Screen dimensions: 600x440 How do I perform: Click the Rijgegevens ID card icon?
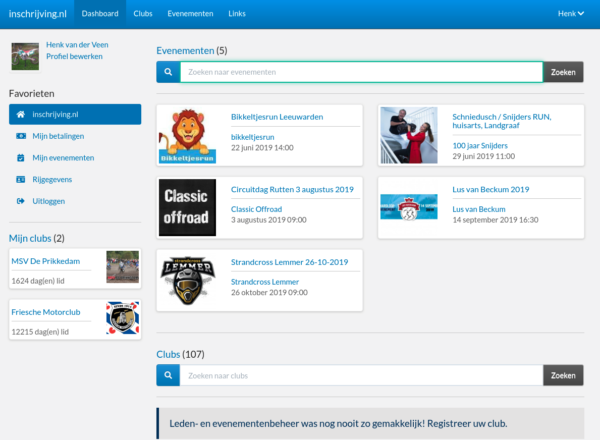tap(21, 180)
